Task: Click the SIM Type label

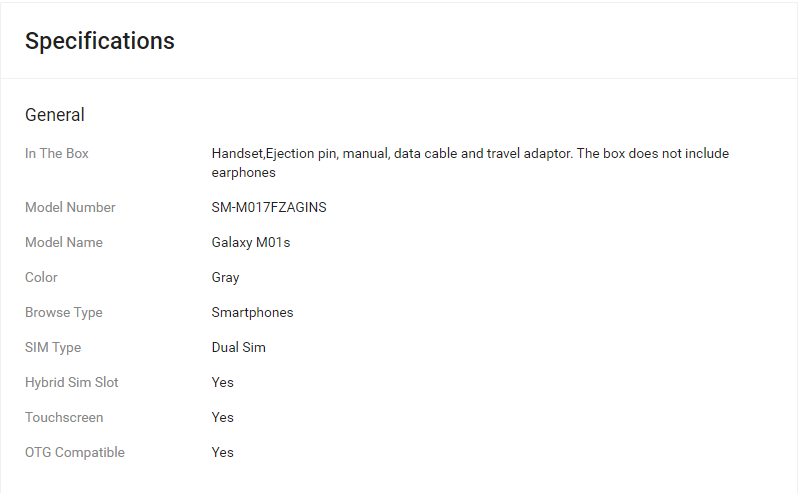Action: click(x=53, y=347)
